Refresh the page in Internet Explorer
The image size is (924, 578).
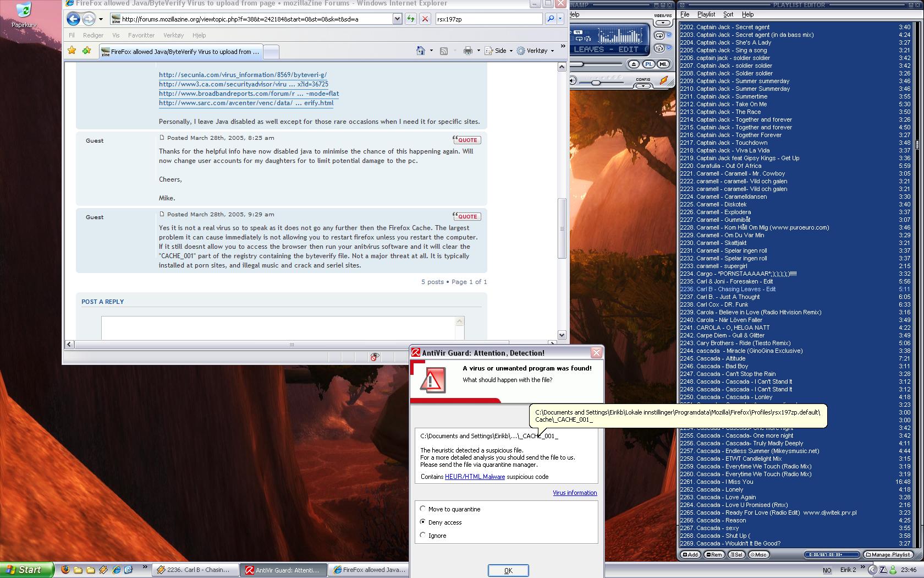(x=410, y=19)
